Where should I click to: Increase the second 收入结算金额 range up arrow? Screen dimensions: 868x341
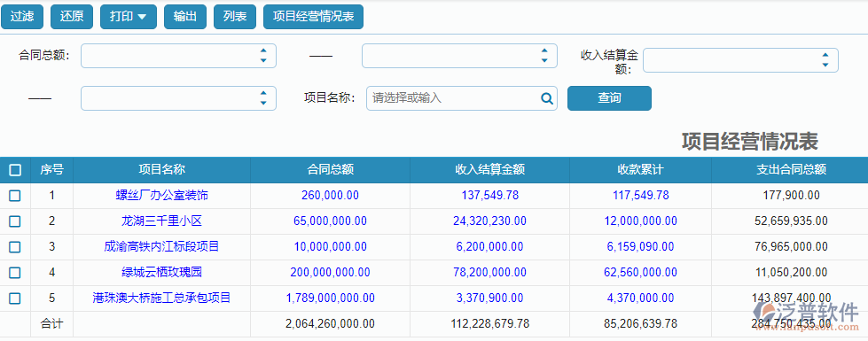[x=263, y=93]
